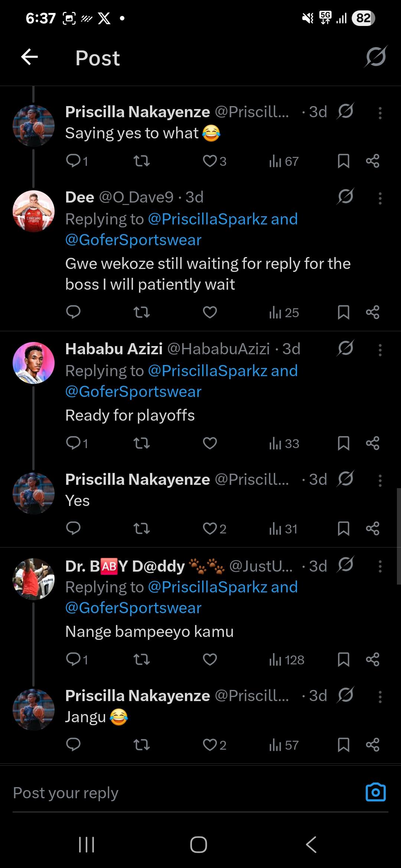Open more options on Dr. BABY D@ddy's reply
The height and width of the screenshot is (868, 401).
[380, 566]
